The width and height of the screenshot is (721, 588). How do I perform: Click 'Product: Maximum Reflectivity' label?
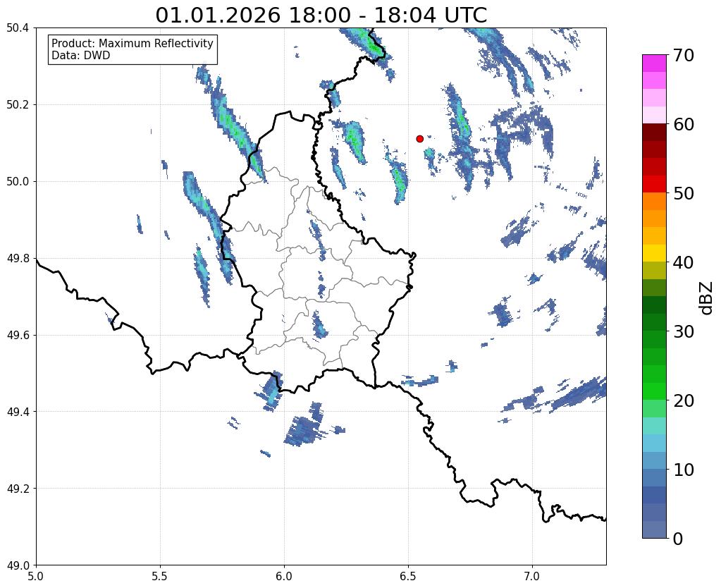133,43
